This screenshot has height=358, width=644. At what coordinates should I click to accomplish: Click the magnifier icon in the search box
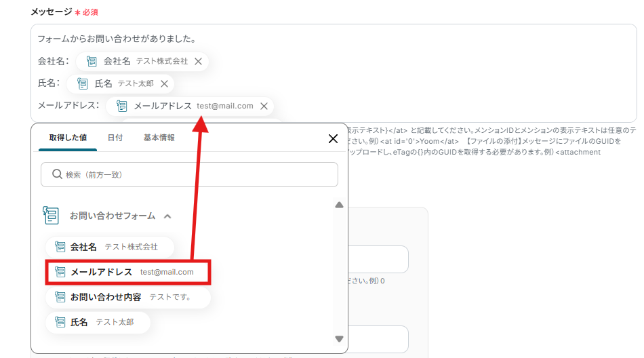click(57, 174)
